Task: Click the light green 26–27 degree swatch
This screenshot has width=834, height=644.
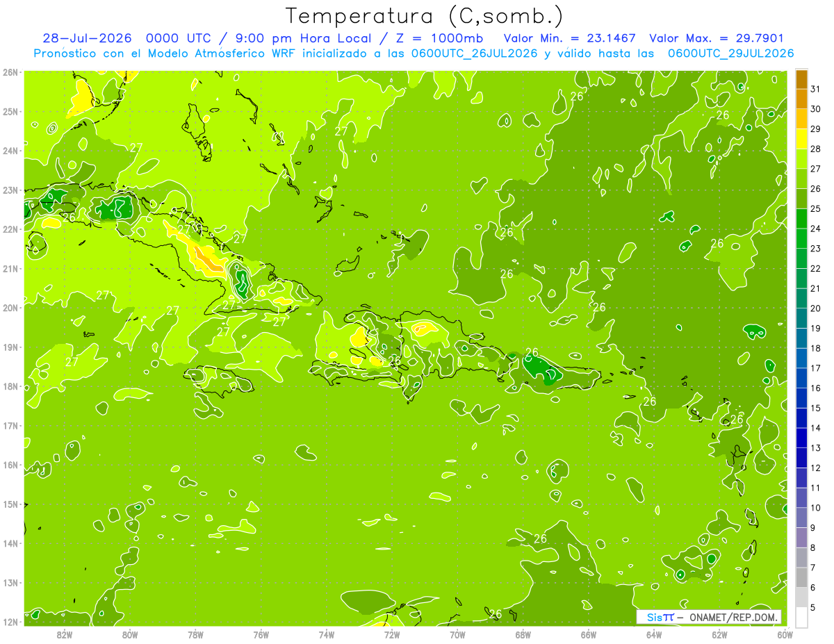Action: [x=801, y=179]
